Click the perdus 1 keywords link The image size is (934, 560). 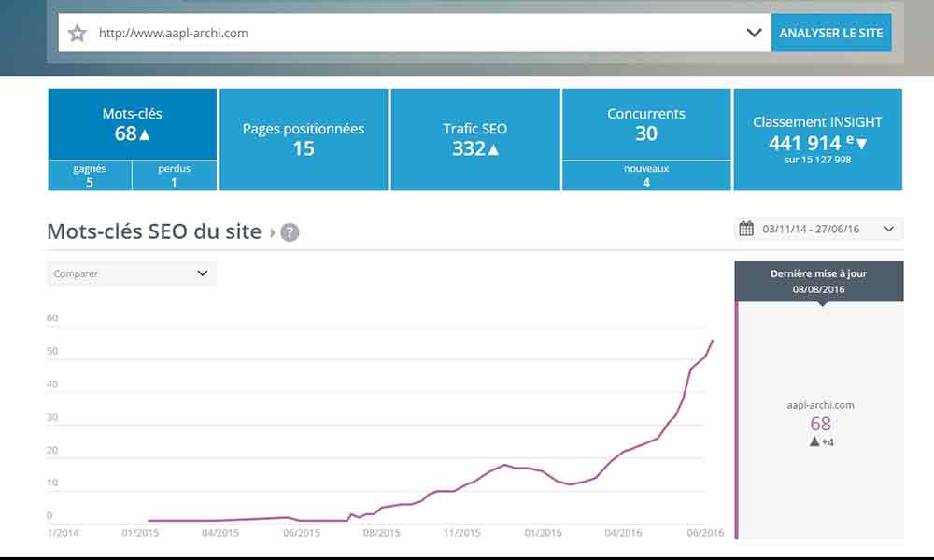(174, 175)
